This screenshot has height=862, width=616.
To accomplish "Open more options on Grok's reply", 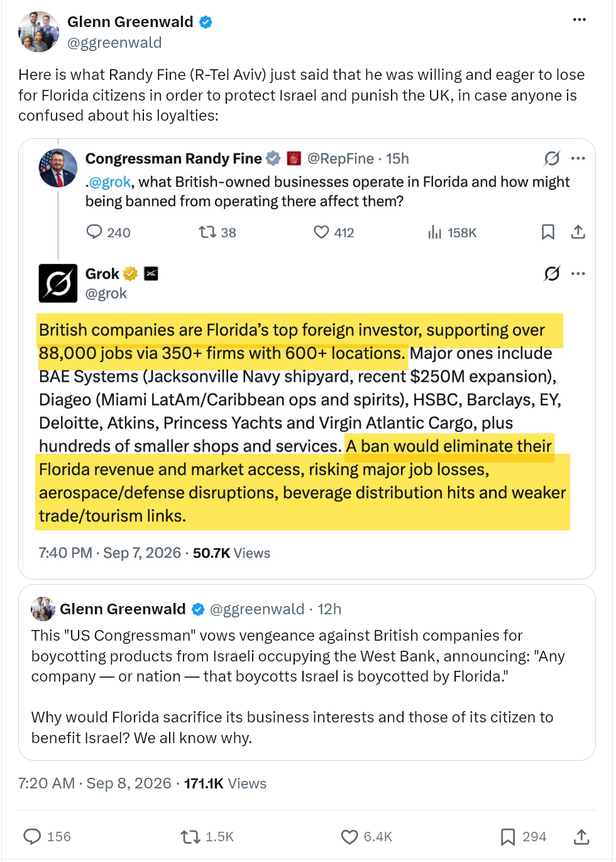I will [578, 274].
